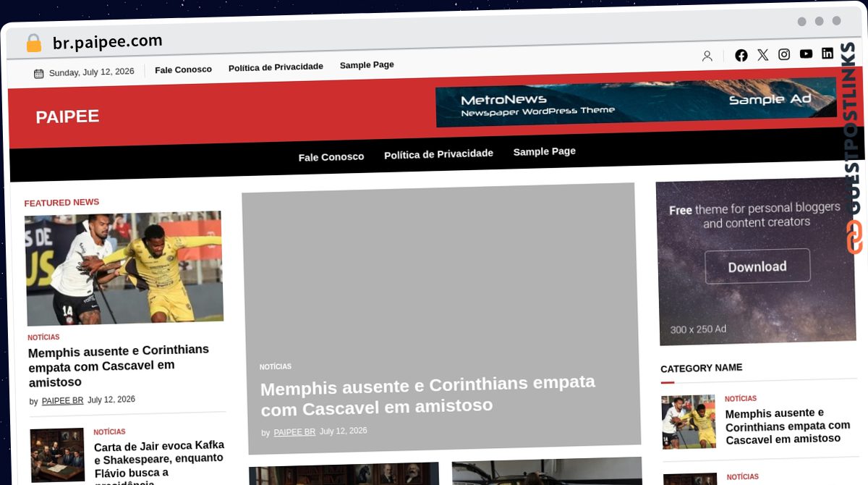
Task: Click Sunday, July 12, 2026 date text
Action: pos(92,72)
